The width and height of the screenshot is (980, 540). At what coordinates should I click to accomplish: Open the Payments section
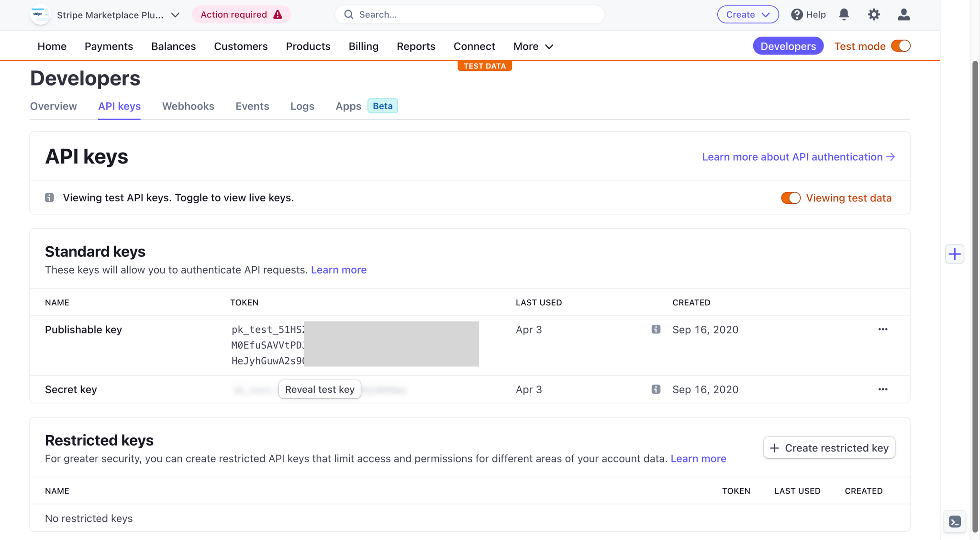coord(109,46)
